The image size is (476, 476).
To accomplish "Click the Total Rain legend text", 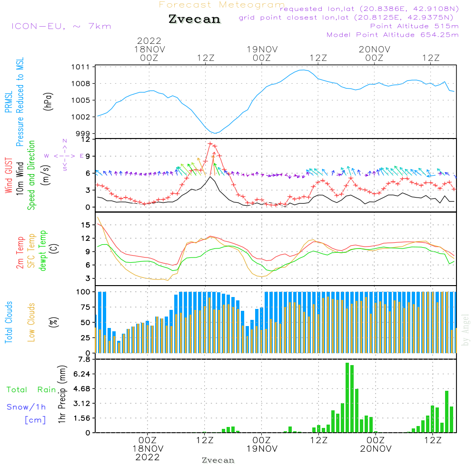I will [x=31, y=389].
